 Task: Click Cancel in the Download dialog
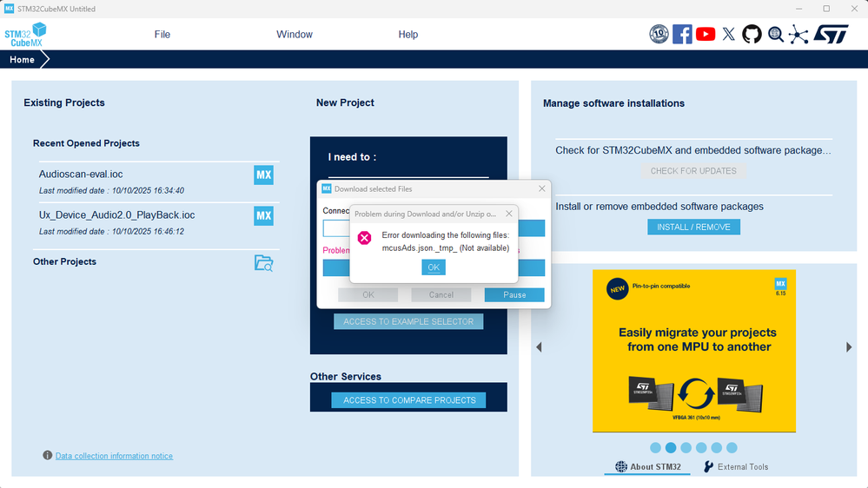pyautogui.click(x=441, y=295)
